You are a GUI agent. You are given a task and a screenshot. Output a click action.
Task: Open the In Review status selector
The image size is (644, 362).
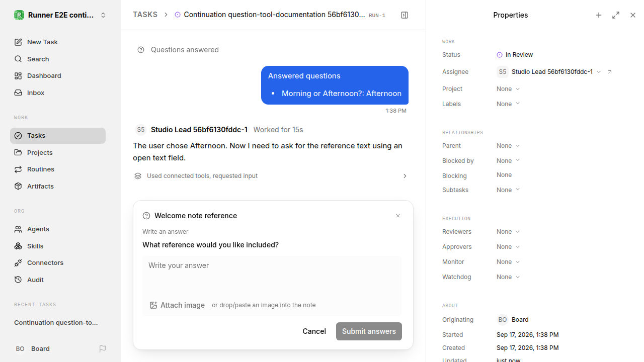click(515, 55)
